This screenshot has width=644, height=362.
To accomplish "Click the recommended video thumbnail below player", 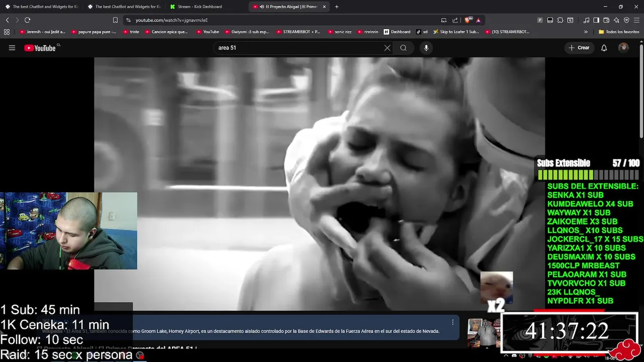I will click(x=483, y=332).
